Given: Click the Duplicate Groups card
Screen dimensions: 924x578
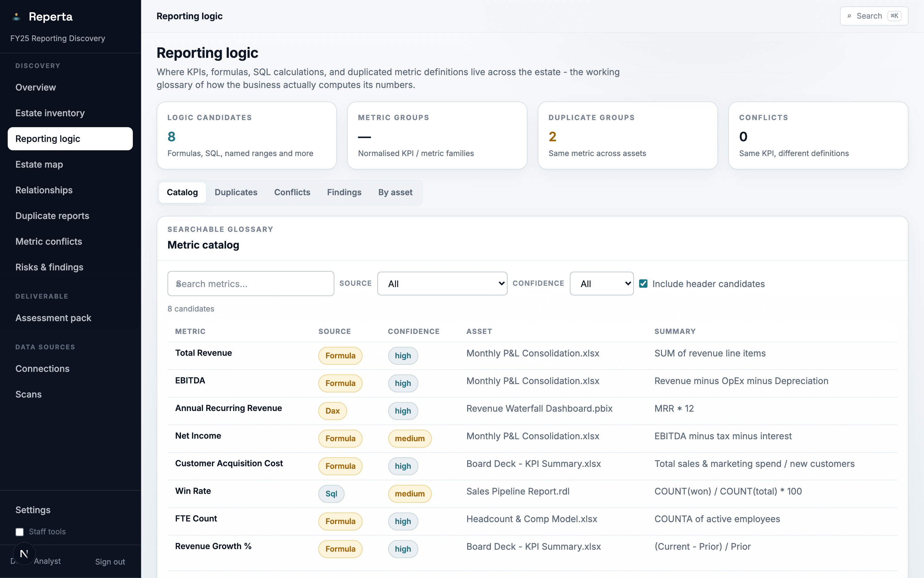Looking at the screenshot, I should (x=628, y=135).
